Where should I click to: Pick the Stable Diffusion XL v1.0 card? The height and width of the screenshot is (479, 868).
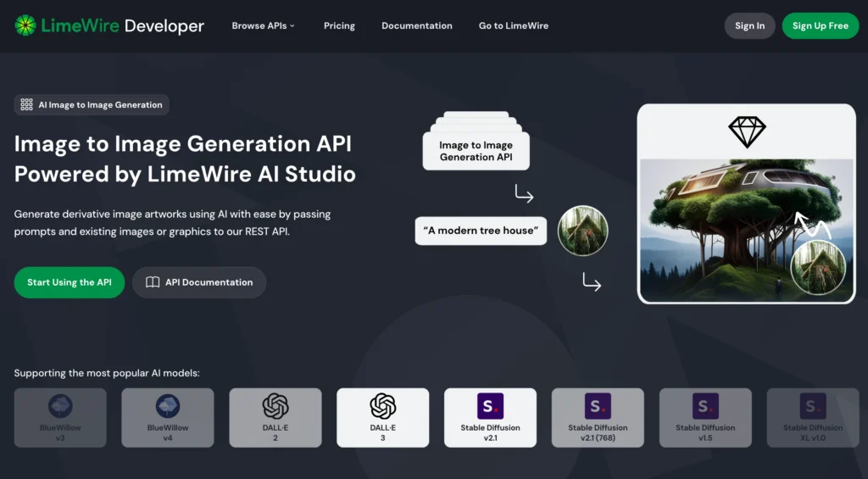813,417
